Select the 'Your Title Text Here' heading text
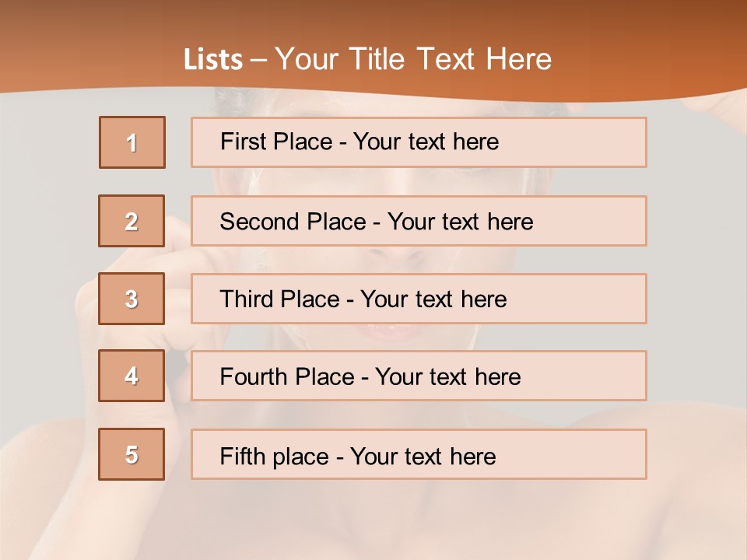Viewport: 747px width, 560px height. tap(413, 59)
